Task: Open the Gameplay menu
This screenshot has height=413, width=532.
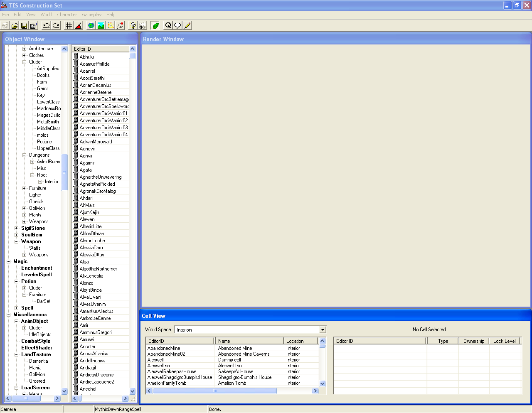Action: coord(91,15)
